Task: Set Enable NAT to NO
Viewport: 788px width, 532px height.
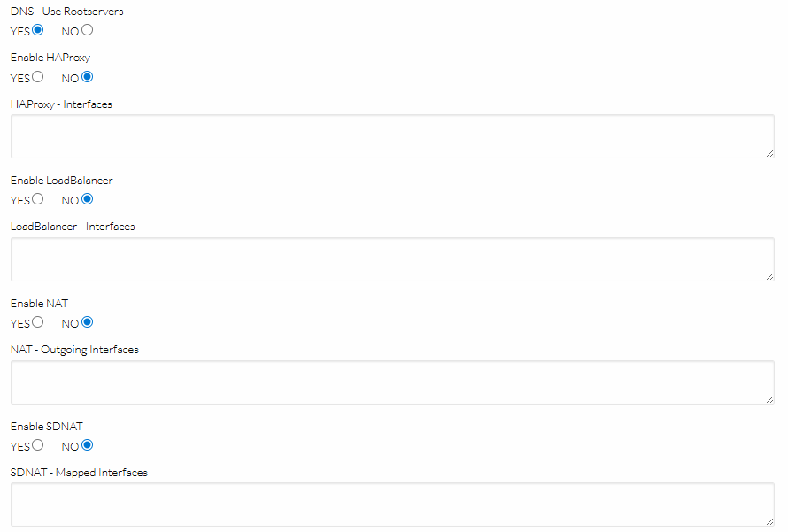Action: pyautogui.click(x=87, y=322)
